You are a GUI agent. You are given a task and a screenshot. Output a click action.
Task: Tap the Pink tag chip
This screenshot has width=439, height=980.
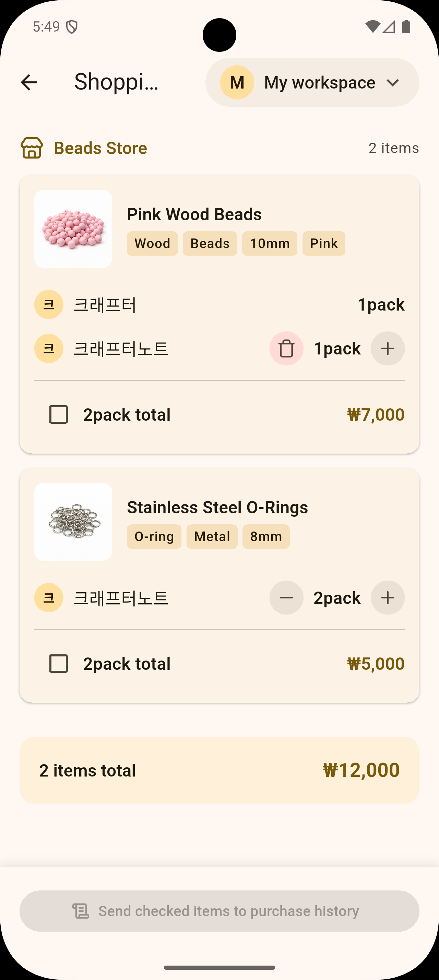324,244
